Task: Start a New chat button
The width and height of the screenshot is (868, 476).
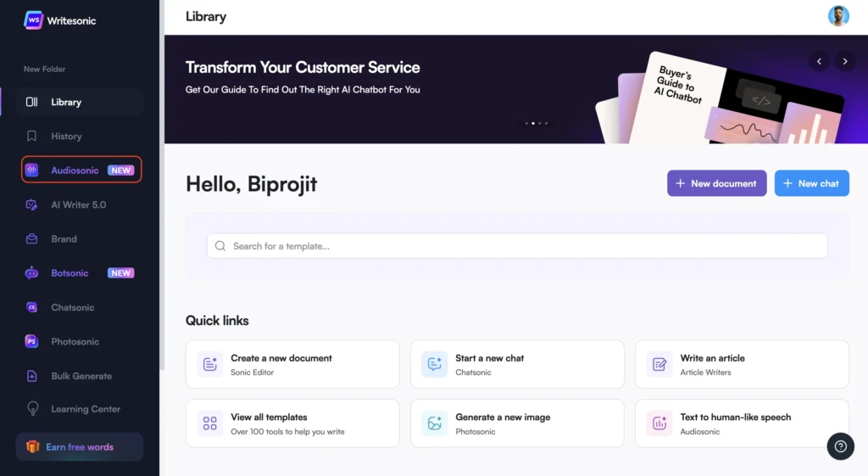Action: pyautogui.click(x=811, y=183)
